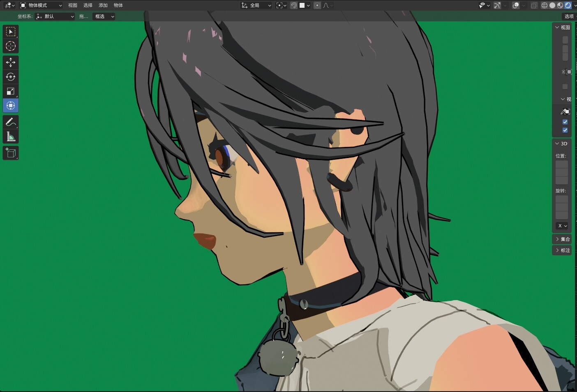Toggle X-ray transparency mode

534,5
